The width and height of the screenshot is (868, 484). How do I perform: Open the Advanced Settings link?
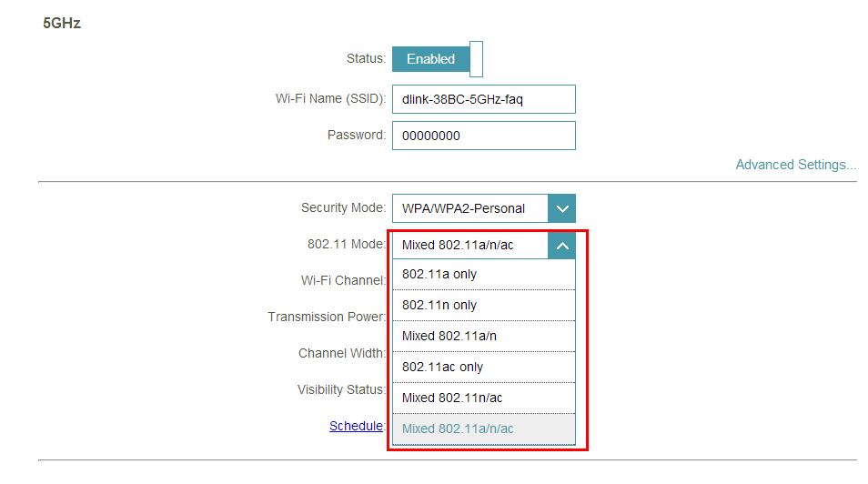point(795,165)
